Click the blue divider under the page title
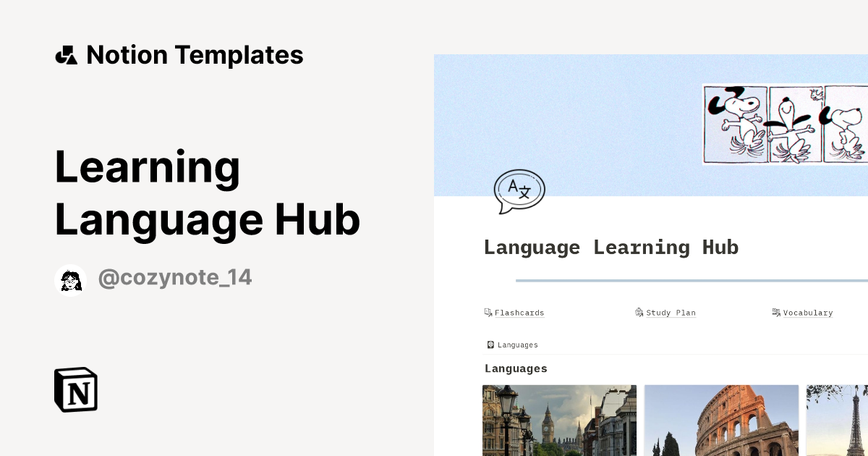 [x=687, y=281]
